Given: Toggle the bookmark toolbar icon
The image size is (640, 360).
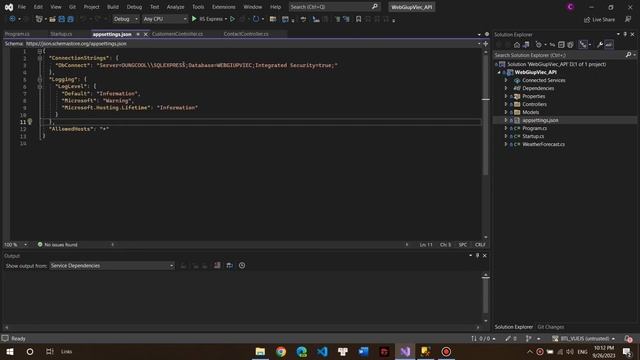Looking at the screenshot, I should [358, 19].
